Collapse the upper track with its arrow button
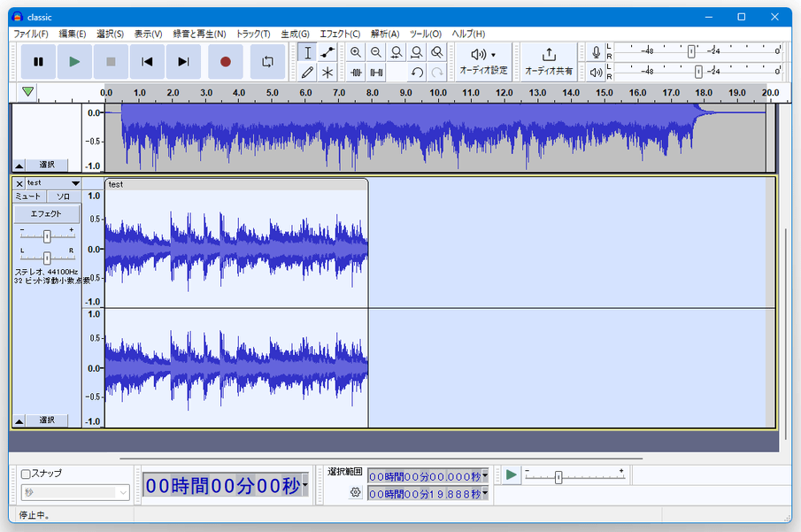 pos(19,166)
